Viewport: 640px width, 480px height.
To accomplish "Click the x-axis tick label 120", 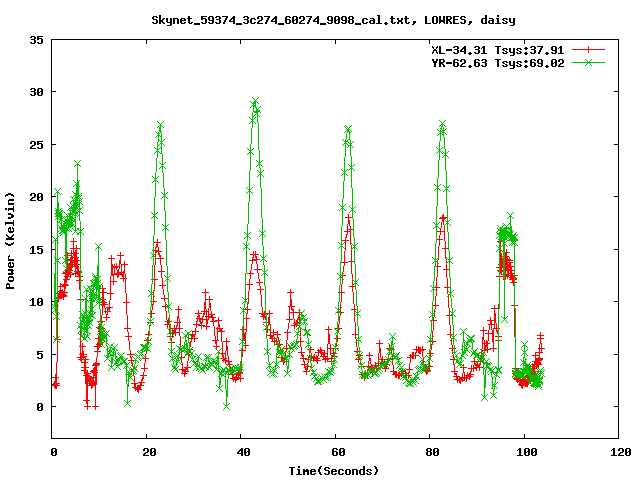I will point(621,452).
